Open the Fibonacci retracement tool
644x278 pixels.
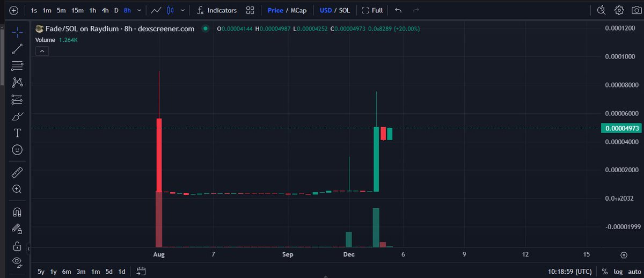17,65
